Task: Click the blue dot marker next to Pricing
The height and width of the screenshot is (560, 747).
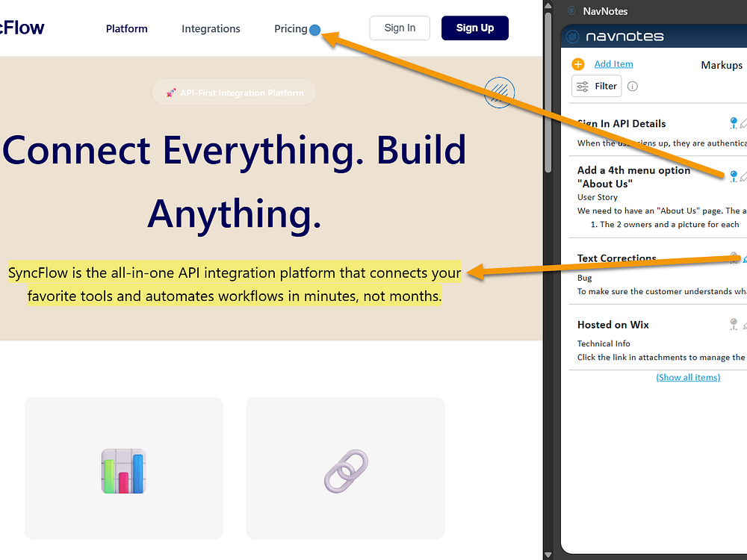Action: 314,30
